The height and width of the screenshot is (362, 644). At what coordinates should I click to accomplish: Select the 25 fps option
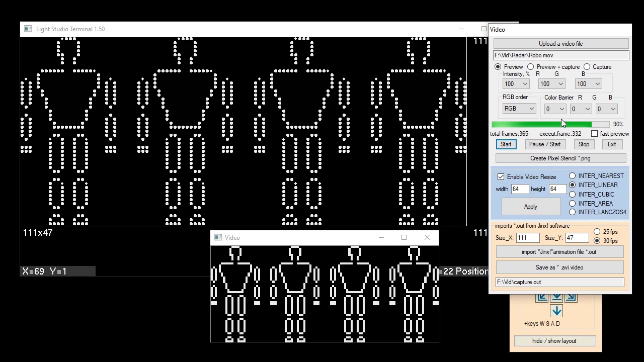597,232
